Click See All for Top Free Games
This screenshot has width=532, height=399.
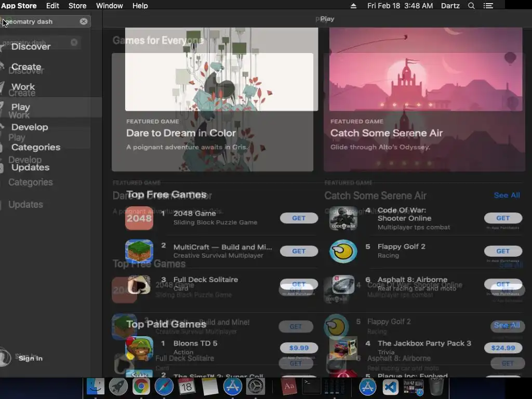[x=507, y=195]
